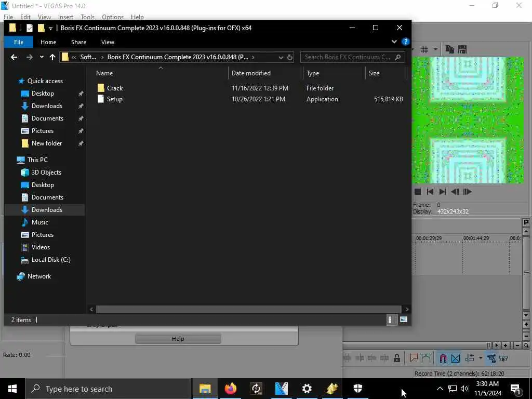Click the VEGAS preview thumbnail image
The width and height of the screenshot is (532, 399).
(x=468, y=120)
